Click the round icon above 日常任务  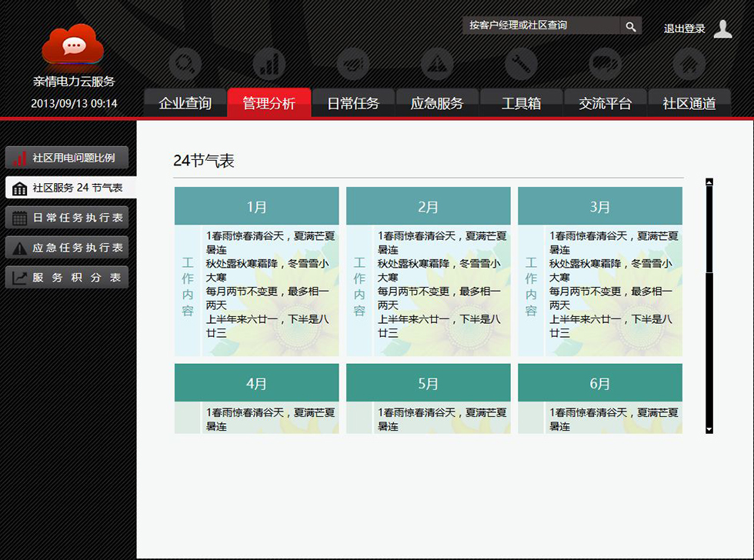pos(353,64)
